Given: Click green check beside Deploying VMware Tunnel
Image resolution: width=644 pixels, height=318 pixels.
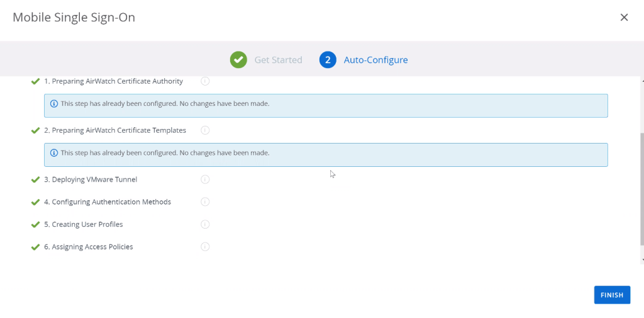Looking at the screenshot, I should tap(35, 179).
